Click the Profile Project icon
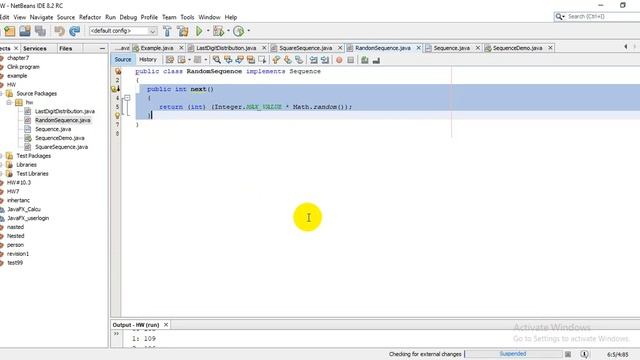This screenshot has height=360, width=640. pos(239,31)
